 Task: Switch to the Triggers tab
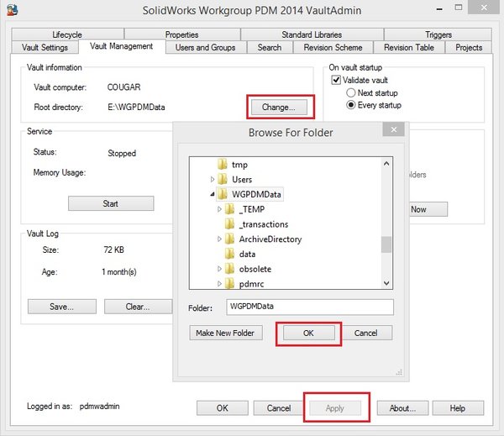pyautogui.click(x=438, y=34)
